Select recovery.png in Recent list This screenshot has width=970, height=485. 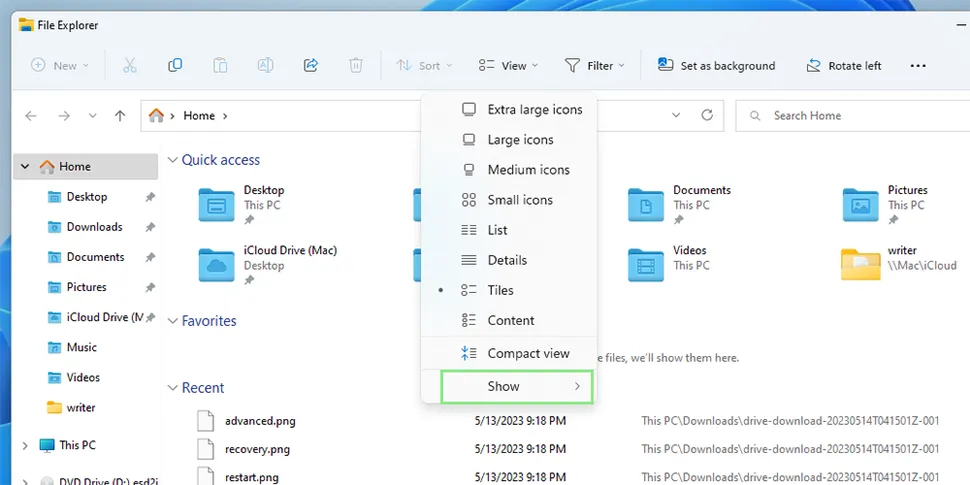(257, 449)
